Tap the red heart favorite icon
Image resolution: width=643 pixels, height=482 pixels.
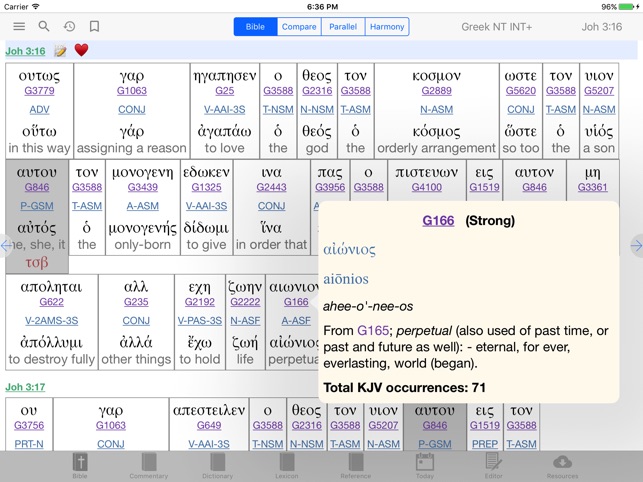coord(81,50)
